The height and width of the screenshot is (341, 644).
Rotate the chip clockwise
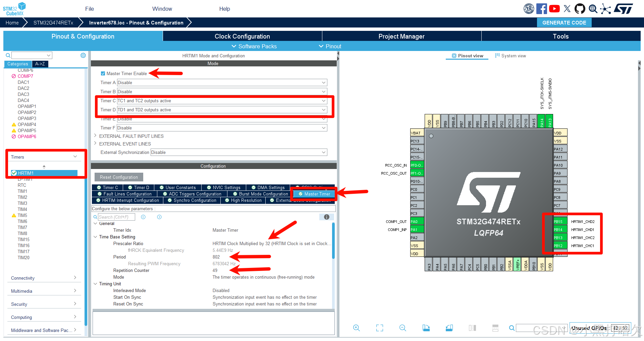pyautogui.click(x=426, y=328)
